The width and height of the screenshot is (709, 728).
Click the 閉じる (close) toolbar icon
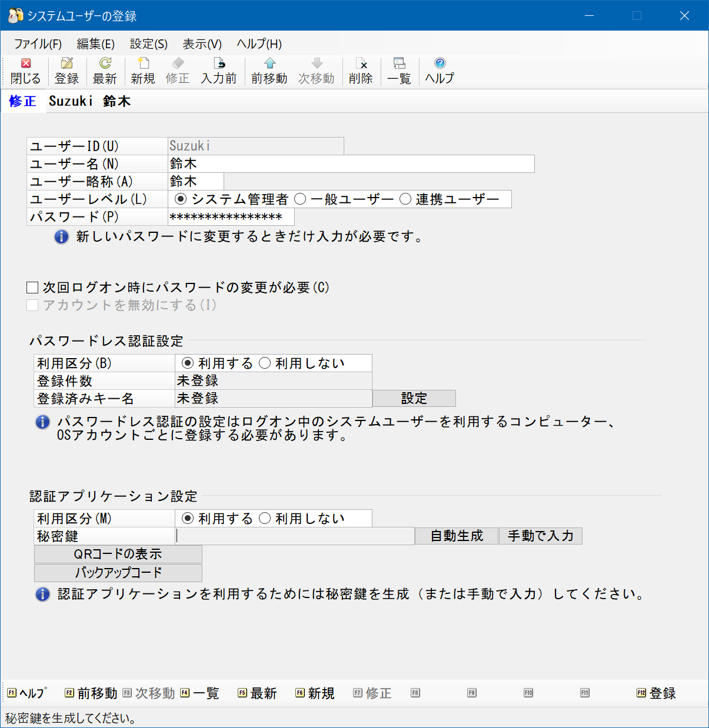(24, 71)
